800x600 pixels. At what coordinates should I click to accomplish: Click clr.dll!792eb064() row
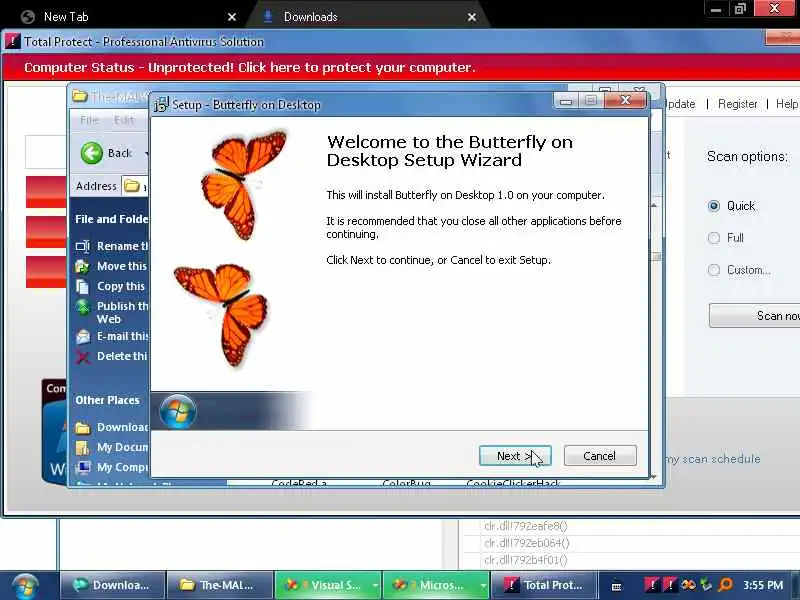[x=527, y=543]
